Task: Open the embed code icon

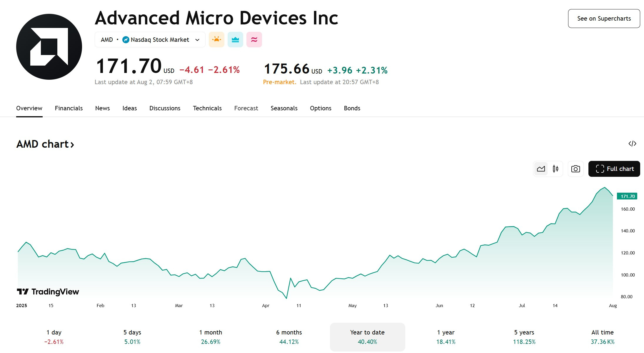Action: tap(632, 144)
